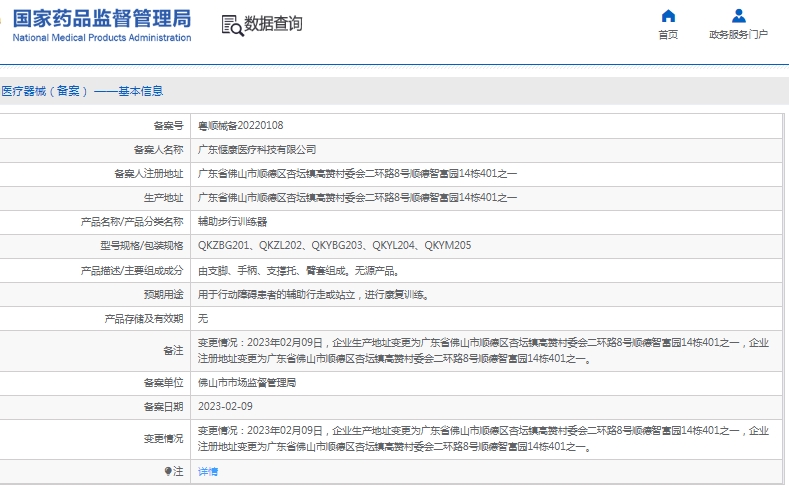Select the section header 医疗器械（备案）——基本信息
789x486 pixels.
click(x=82, y=91)
